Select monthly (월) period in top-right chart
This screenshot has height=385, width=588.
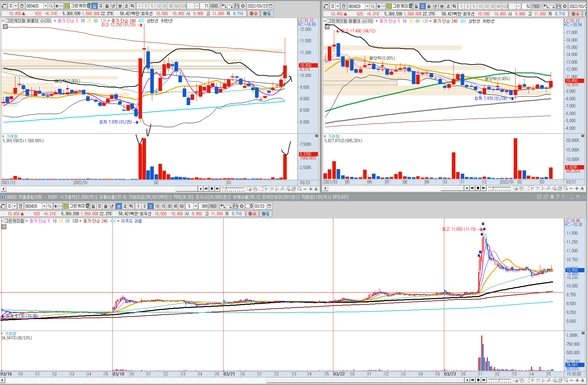point(429,6)
